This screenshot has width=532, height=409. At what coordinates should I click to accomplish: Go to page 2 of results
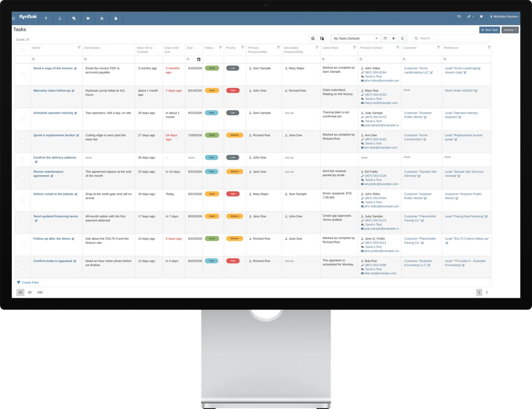pos(486,292)
